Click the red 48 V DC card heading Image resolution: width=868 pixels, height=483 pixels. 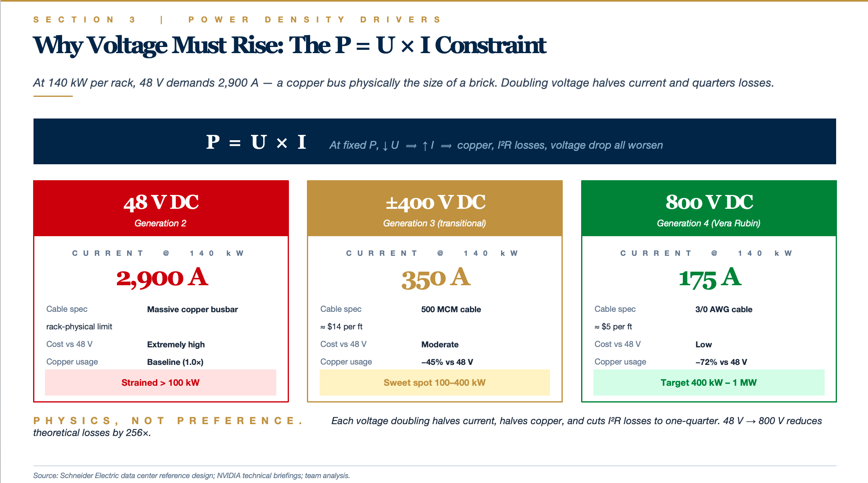click(x=161, y=203)
